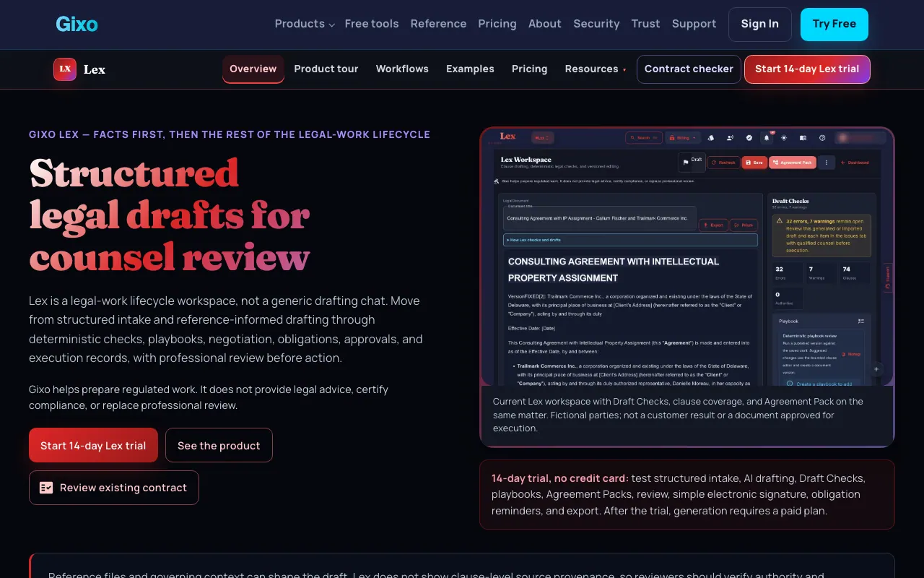Go to the Product tour tab
Screen dimensions: 924x578
pos(326,69)
